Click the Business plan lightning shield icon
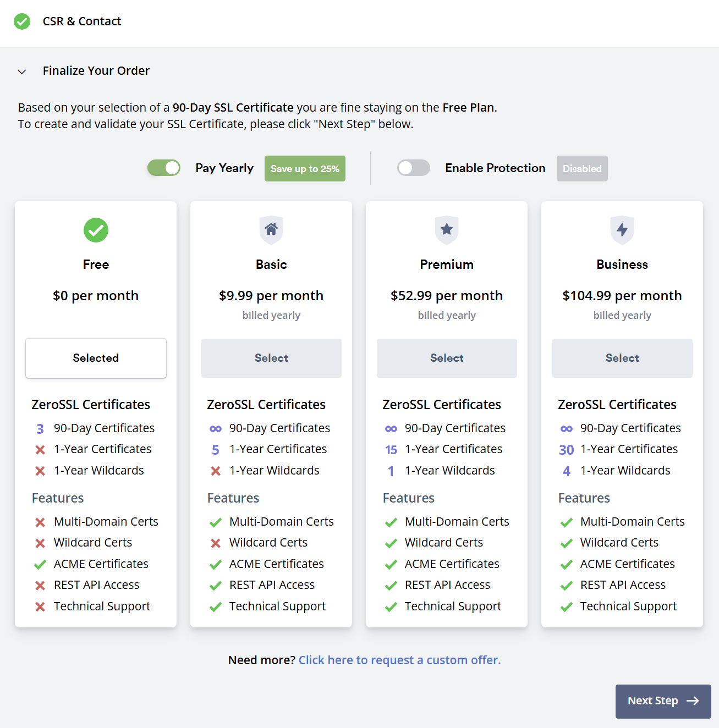The image size is (719, 728). tap(622, 230)
